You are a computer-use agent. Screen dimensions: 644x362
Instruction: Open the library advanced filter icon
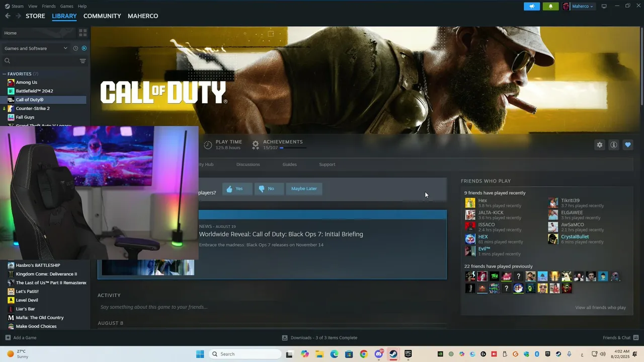83,61
